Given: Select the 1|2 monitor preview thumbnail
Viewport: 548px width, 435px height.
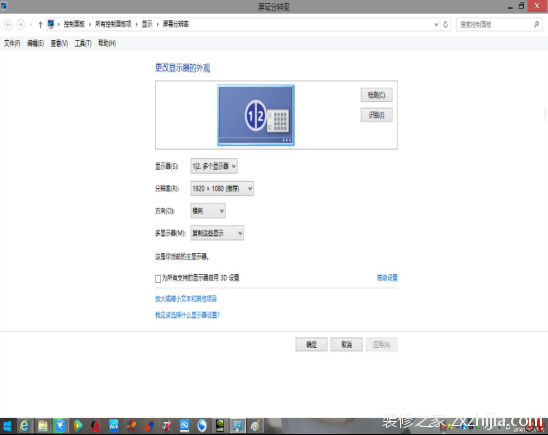Looking at the screenshot, I should (x=256, y=115).
